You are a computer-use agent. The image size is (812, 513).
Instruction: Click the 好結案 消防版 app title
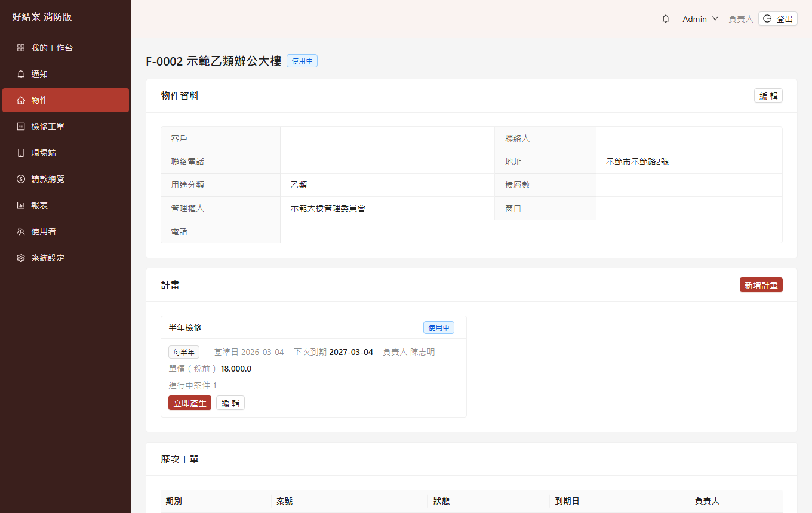pyautogui.click(x=42, y=17)
